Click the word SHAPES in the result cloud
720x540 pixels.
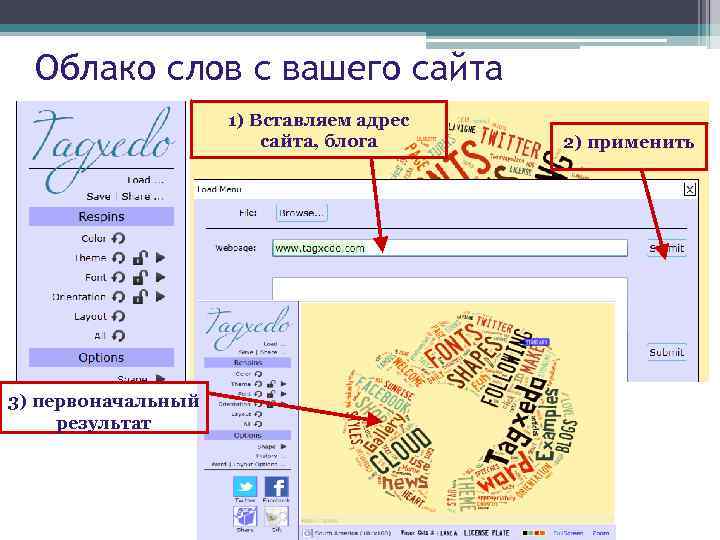pos(473,361)
